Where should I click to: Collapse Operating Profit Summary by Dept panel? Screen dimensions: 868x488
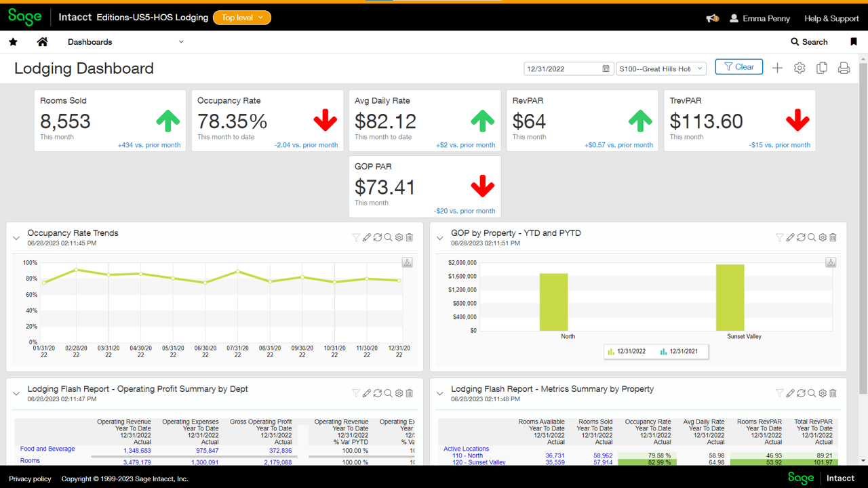pos(16,394)
